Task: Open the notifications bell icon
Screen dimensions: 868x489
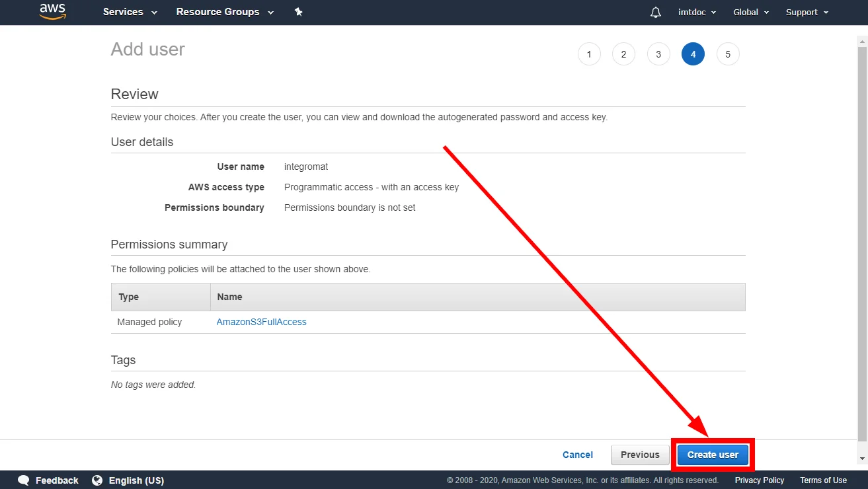Action: [x=656, y=12]
